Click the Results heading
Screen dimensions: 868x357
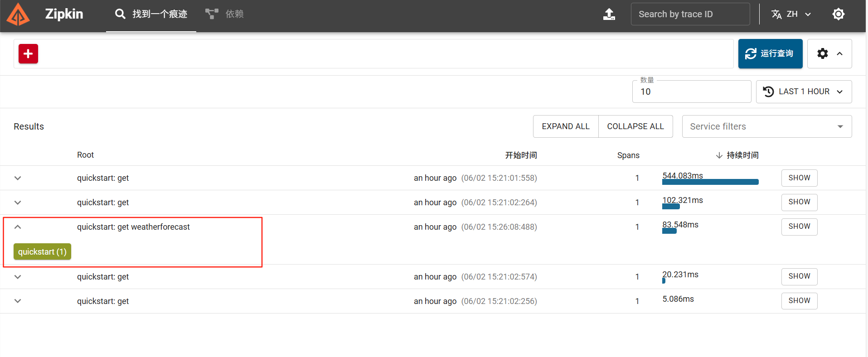pos(29,126)
